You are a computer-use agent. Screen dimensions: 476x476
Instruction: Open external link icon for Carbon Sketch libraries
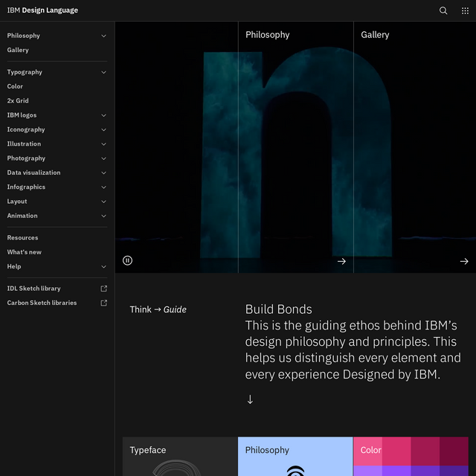tap(104, 303)
